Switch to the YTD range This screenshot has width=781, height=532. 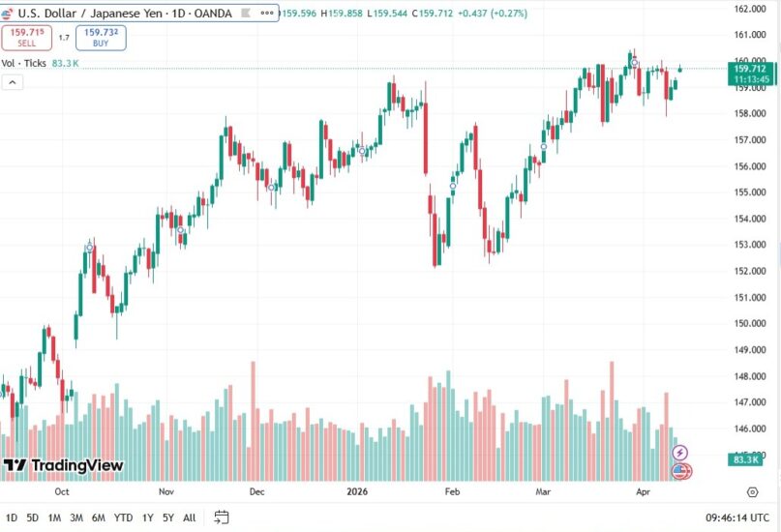pos(123,517)
